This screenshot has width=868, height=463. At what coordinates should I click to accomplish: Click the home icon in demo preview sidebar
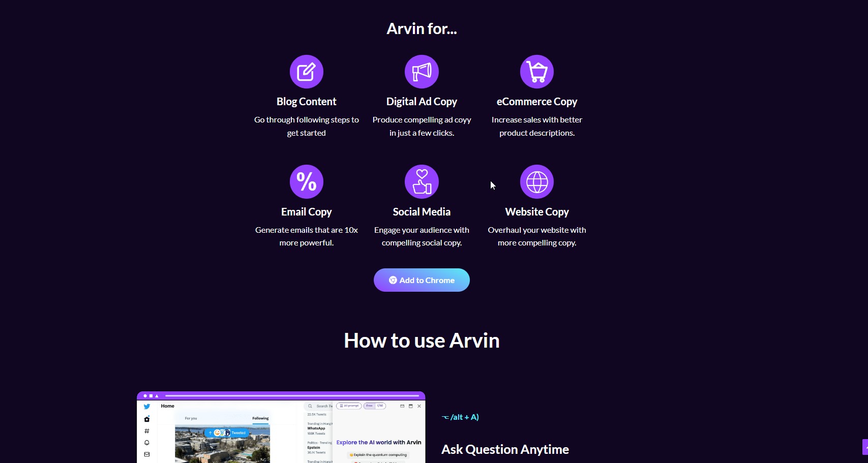(x=147, y=419)
